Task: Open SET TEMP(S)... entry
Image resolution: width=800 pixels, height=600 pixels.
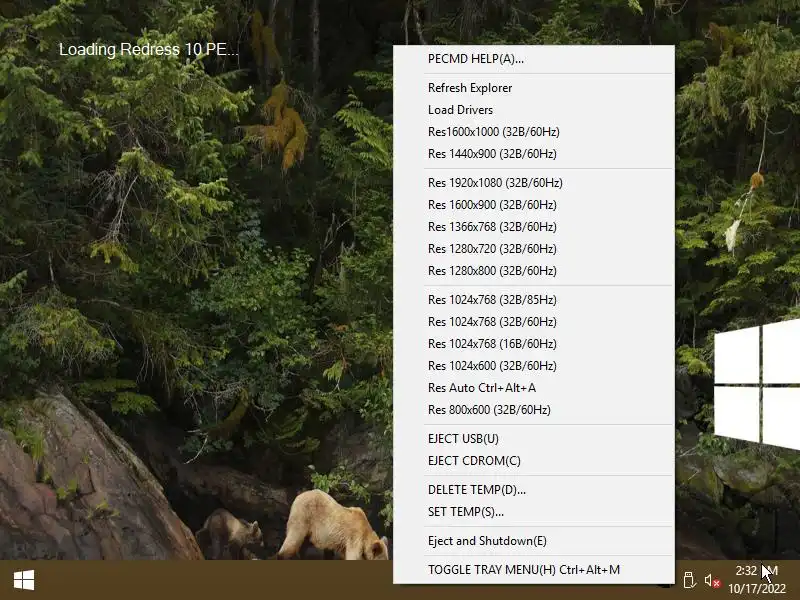Action: click(x=534, y=511)
